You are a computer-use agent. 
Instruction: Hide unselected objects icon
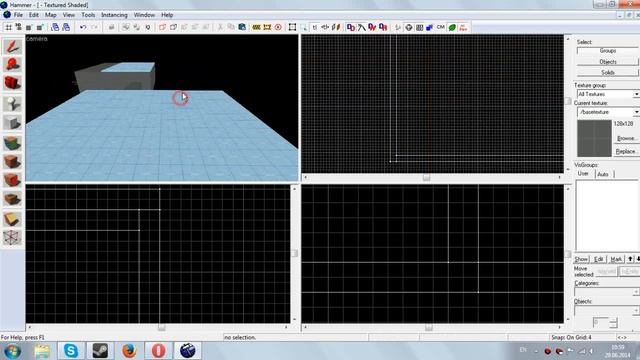(x=173, y=27)
